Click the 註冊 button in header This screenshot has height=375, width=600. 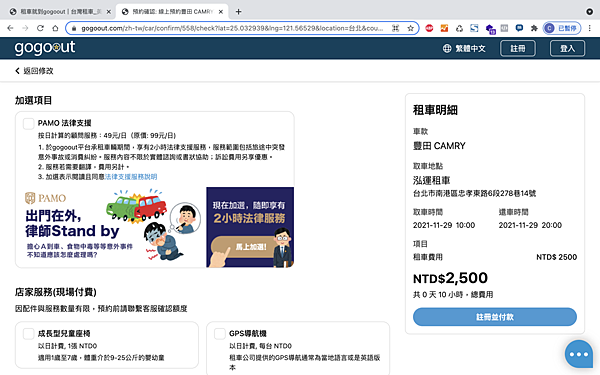click(518, 49)
